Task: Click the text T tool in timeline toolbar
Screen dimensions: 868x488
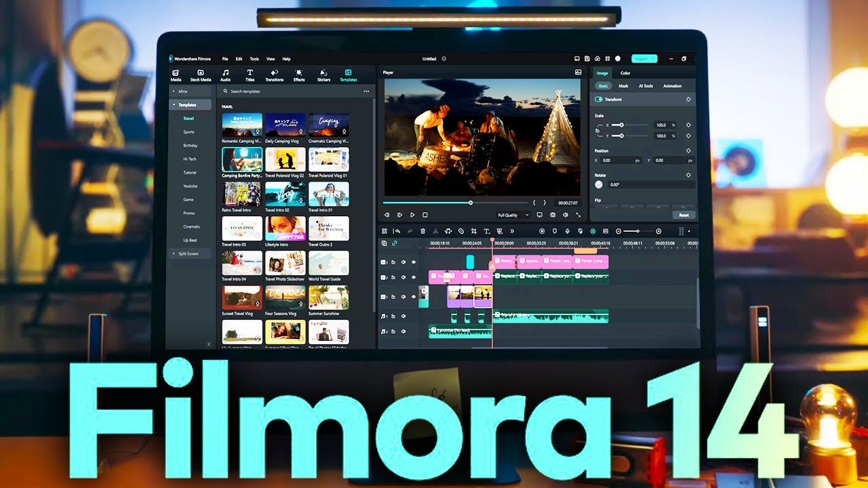Action: coord(486,231)
